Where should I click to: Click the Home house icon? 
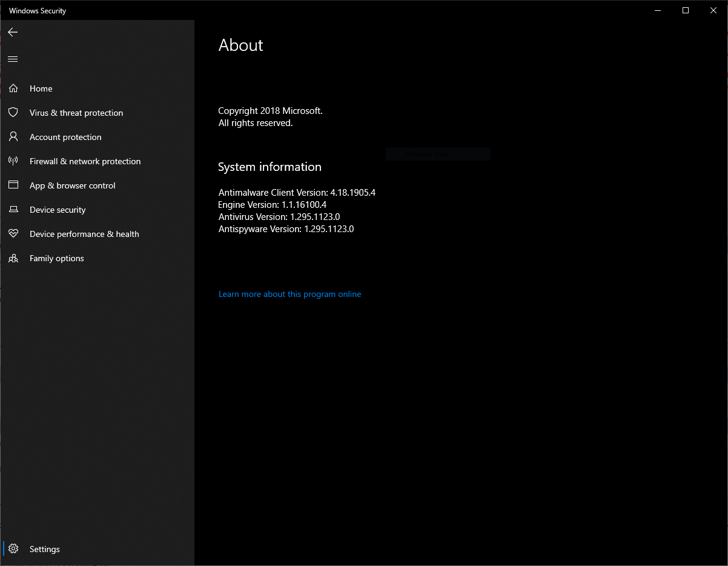pyautogui.click(x=13, y=88)
